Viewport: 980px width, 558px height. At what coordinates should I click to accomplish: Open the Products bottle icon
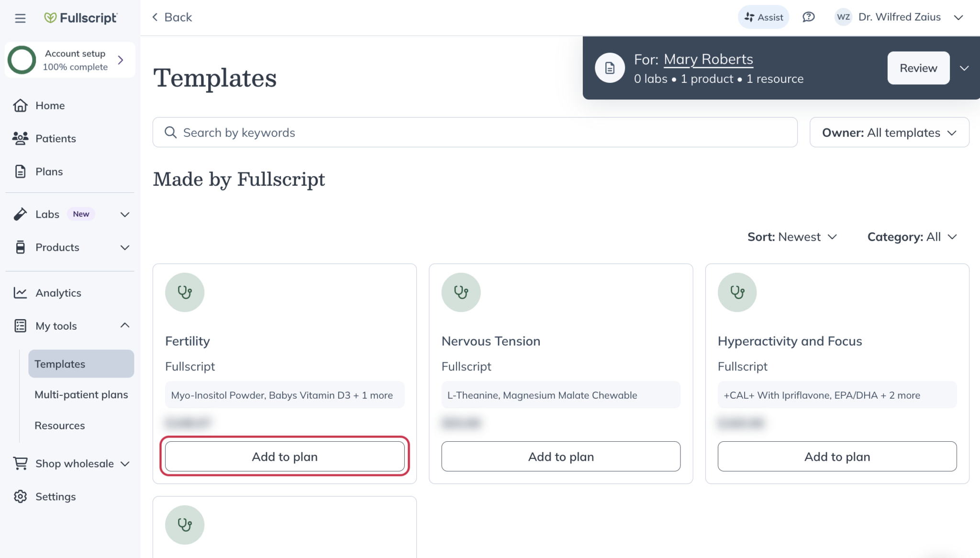[20, 247]
